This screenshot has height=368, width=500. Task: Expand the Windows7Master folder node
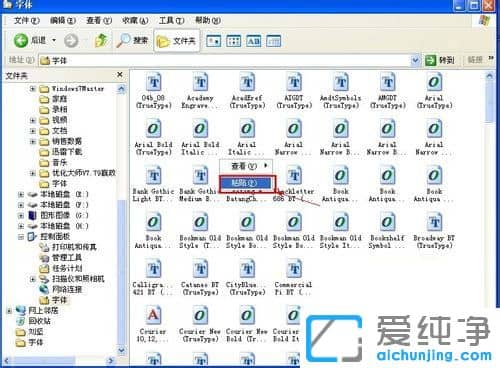click(x=33, y=89)
